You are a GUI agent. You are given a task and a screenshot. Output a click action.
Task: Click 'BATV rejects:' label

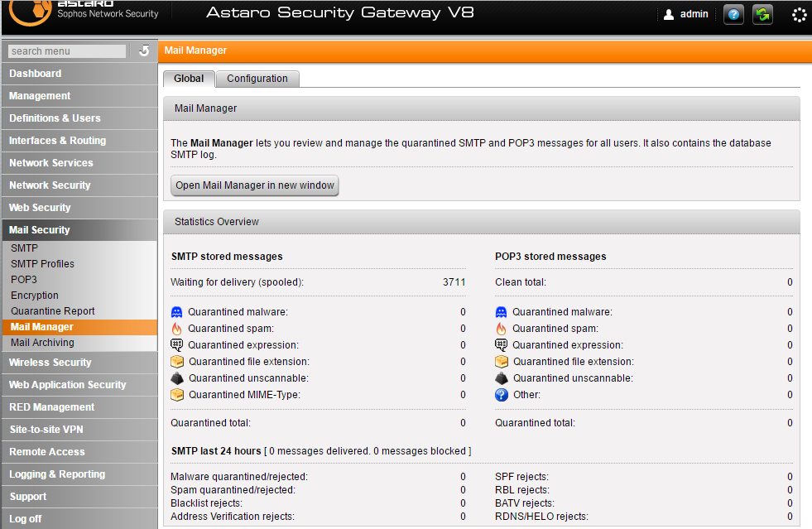tap(525, 503)
